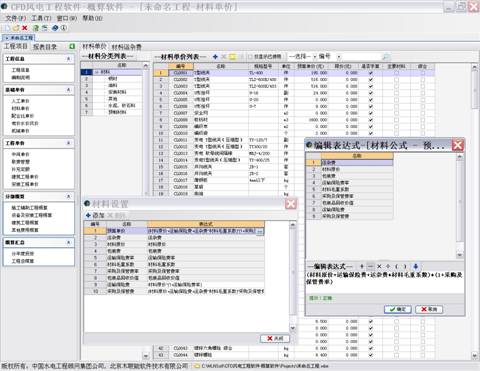Click the plus operator in 编辑表达式 bar

(362, 266)
